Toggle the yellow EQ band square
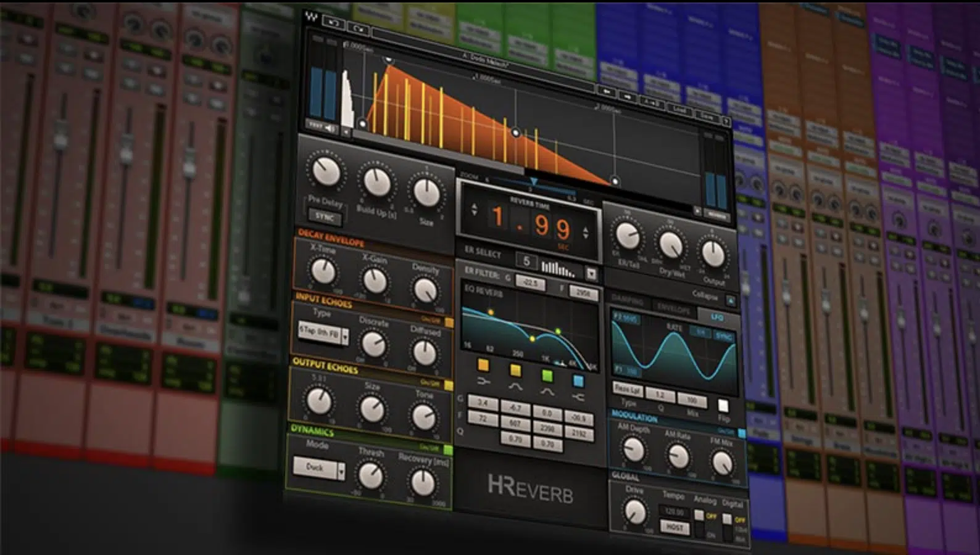980x555 pixels. tap(515, 371)
